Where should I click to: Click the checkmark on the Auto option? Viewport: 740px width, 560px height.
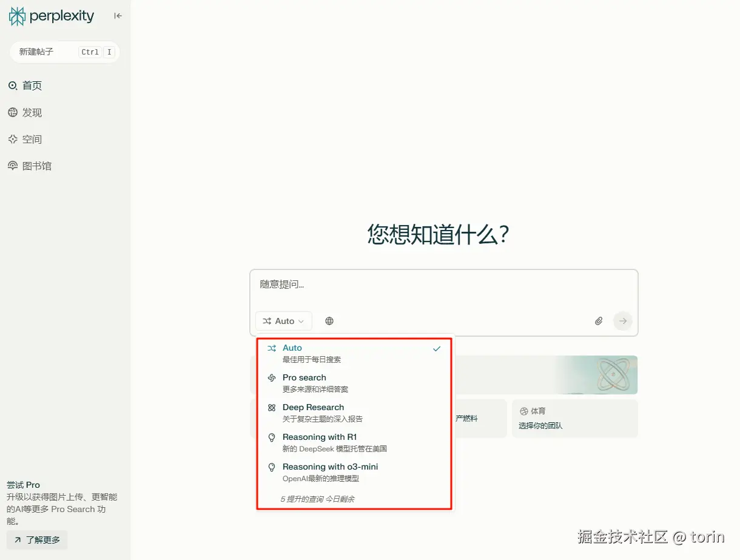[437, 349]
